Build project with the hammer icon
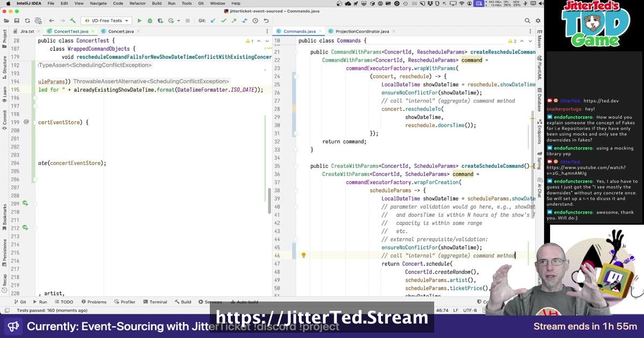This screenshot has width=644, height=338. pos(72,21)
